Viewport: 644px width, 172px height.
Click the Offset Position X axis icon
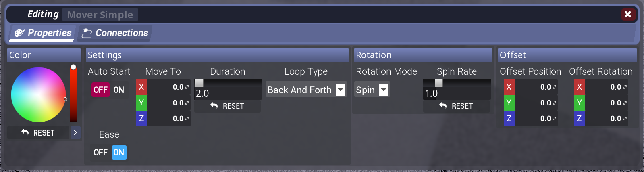(x=509, y=87)
